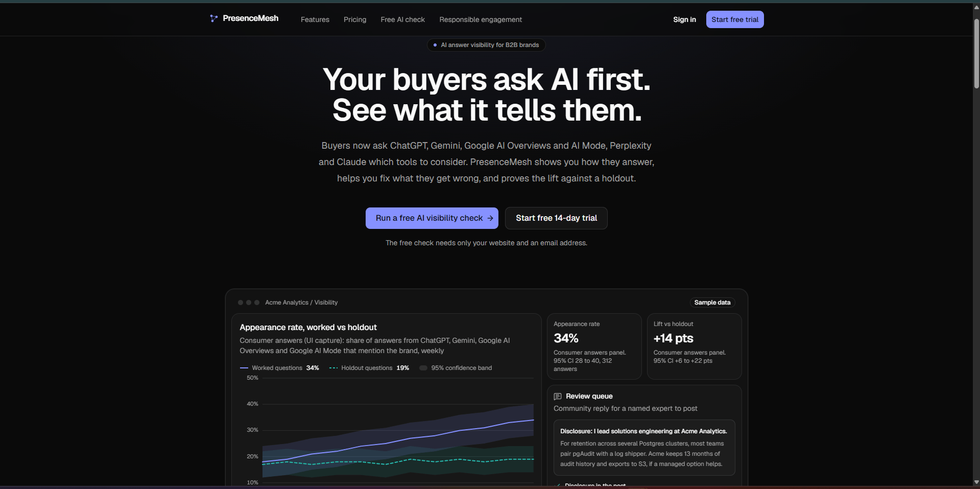Viewport: 980px width, 489px height.
Task: Click the arrow icon in the visibility check button
Action: click(x=490, y=218)
